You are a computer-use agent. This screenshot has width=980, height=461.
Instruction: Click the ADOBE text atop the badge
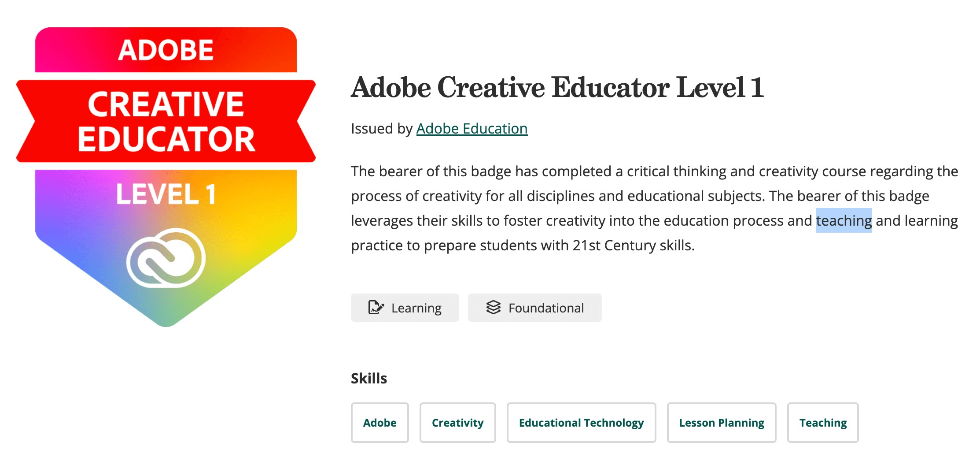click(x=166, y=50)
